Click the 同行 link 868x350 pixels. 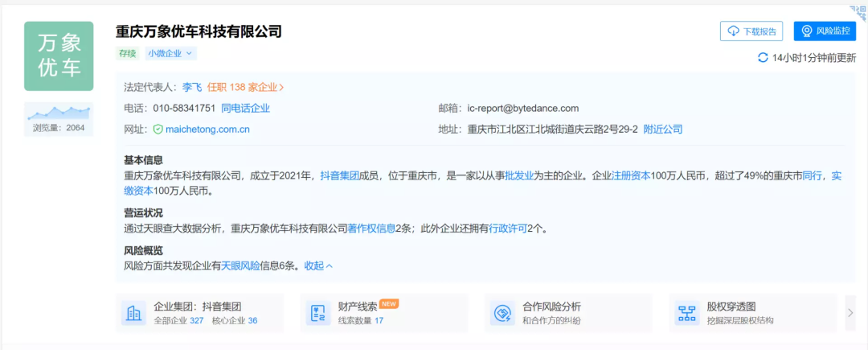pos(812,176)
